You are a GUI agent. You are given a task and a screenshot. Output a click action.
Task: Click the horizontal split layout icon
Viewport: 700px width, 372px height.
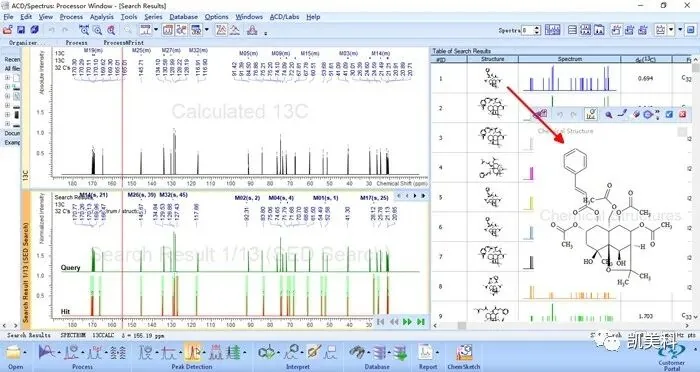coord(572,30)
